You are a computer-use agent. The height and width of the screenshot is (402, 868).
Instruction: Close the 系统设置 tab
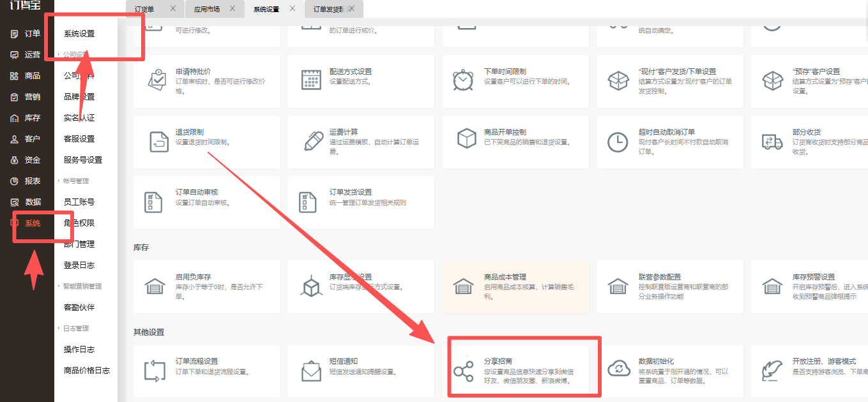(x=293, y=9)
